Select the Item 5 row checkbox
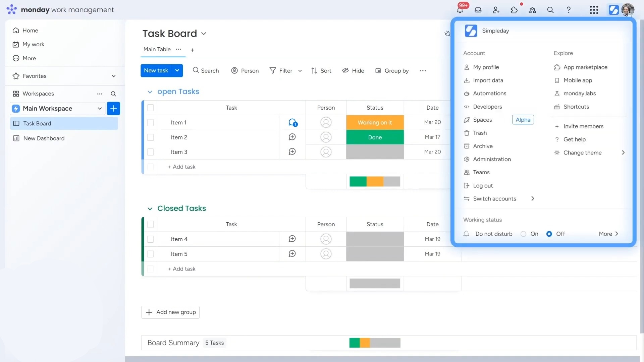The image size is (644, 362). click(151, 254)
